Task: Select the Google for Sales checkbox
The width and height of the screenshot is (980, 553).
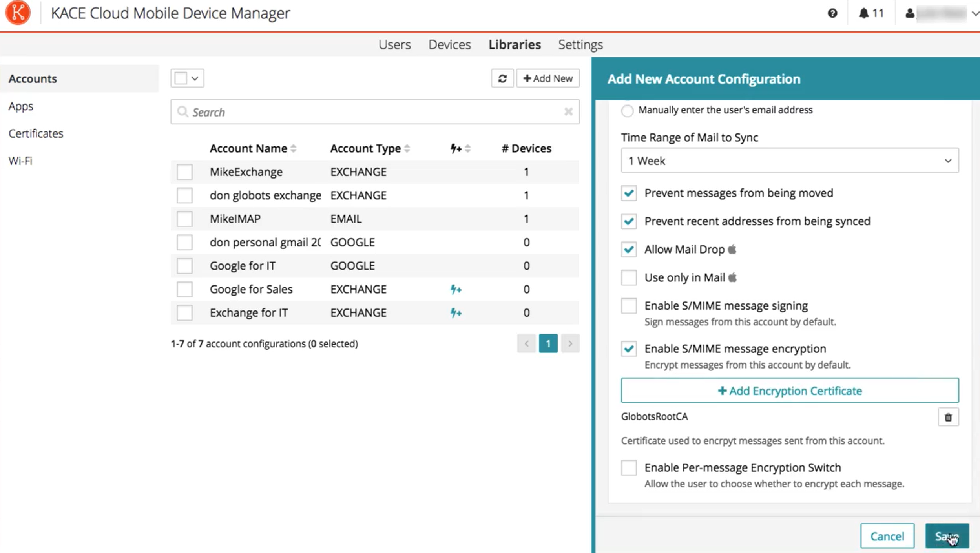Action: click(x=184, y=290)
